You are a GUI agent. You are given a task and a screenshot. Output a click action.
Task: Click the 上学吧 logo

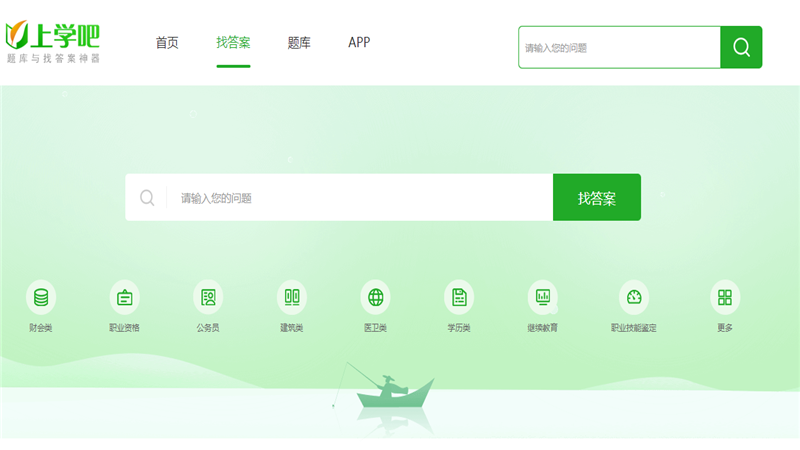(53, 35)
